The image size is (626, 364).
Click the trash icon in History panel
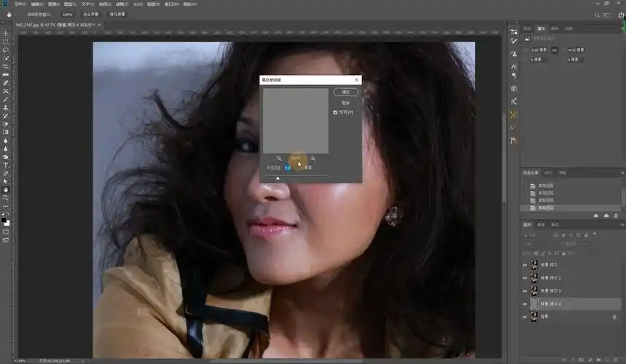tap(616, 215)
